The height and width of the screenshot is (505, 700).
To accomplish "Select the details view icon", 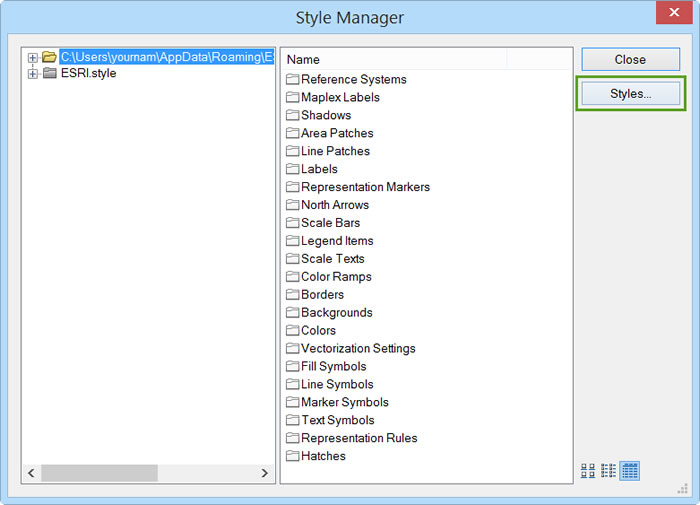I will 629,470.
